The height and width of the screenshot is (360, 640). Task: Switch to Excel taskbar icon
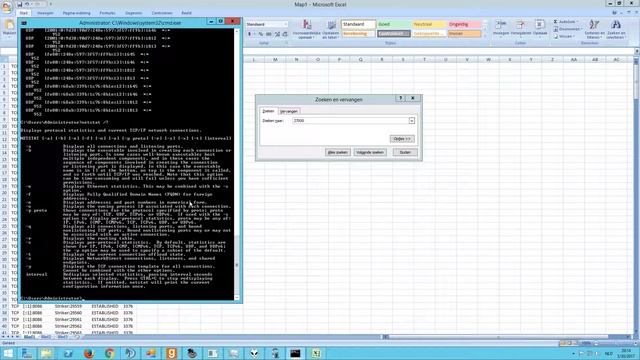(316, 353)
